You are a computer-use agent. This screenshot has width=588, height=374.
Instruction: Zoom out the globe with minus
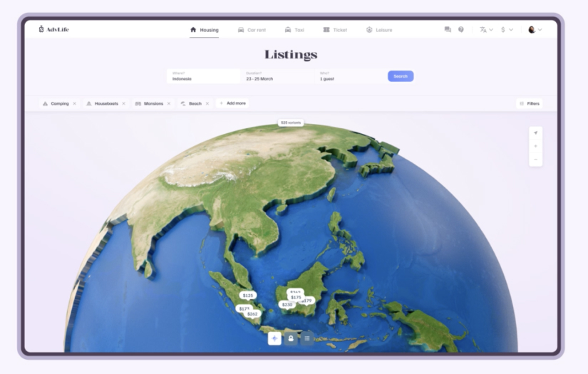535,160
